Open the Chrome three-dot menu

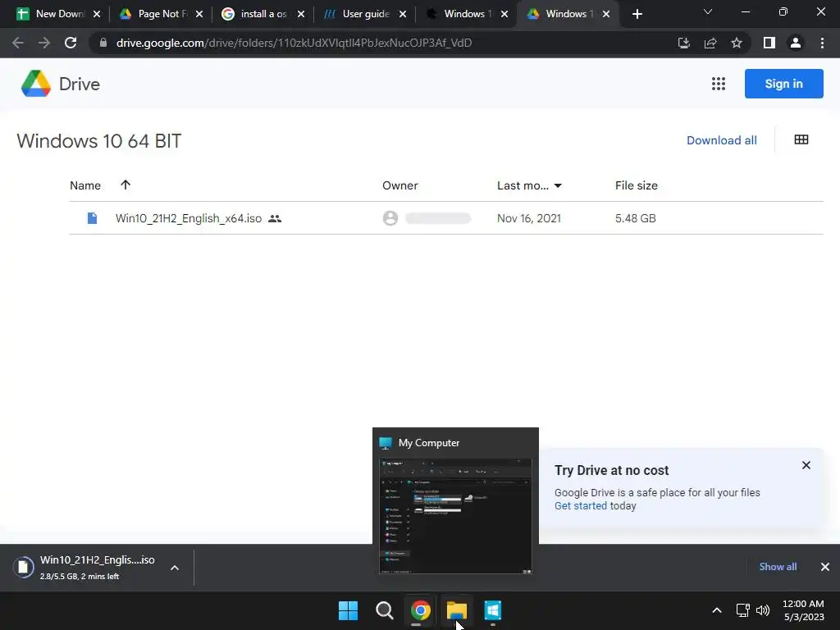pos(822,43)
